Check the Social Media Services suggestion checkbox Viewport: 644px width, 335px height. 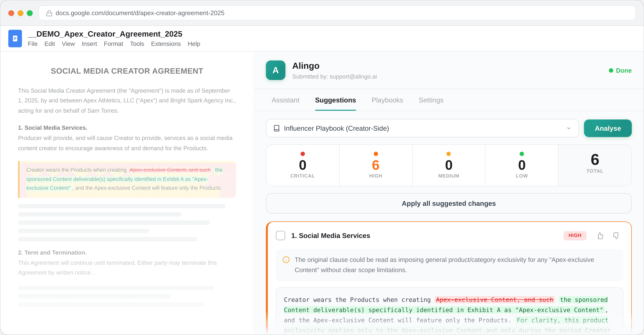pyautogui.click(x=280, y=236)
